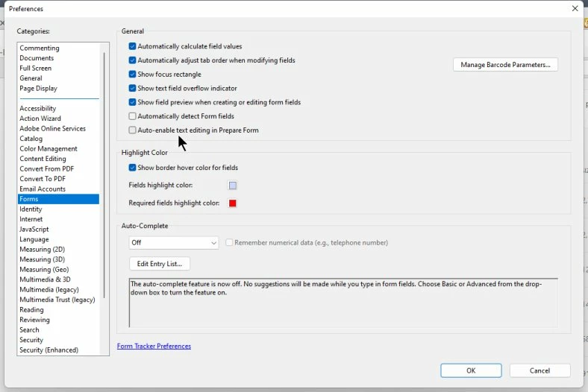
Task: Open Manage Barcode Parameters dialog
Action: click(x=505, y=65)
